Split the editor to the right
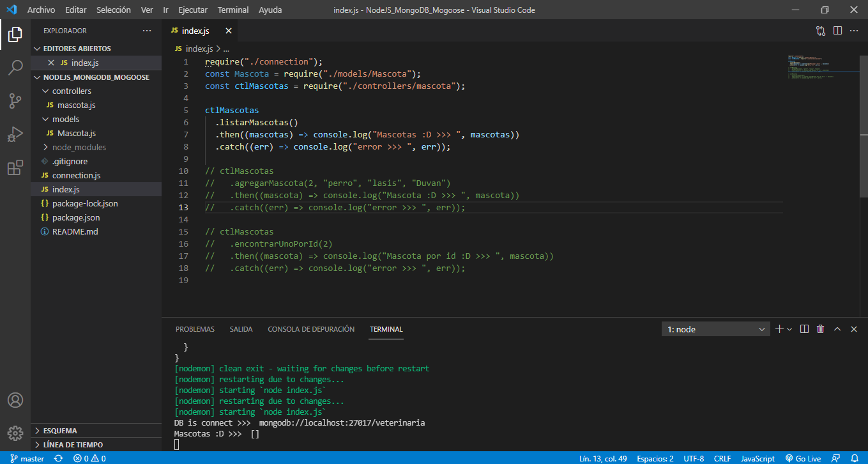The height and width of the screenshot is (464, 868). (837, 31)
